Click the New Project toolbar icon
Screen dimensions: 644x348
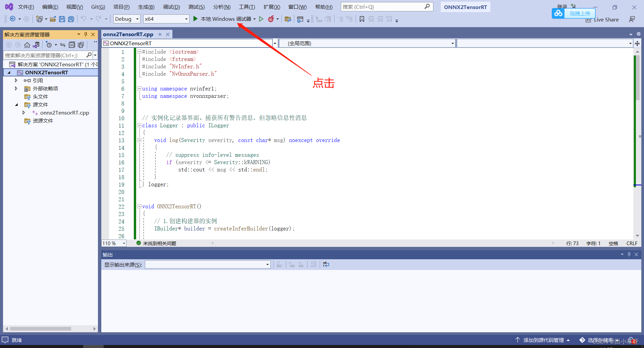point(40,19)
